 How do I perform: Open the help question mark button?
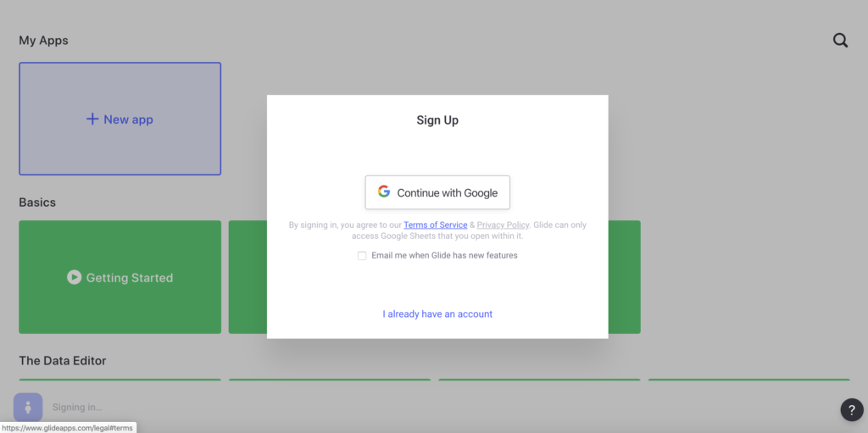click(x=851, y=410)
